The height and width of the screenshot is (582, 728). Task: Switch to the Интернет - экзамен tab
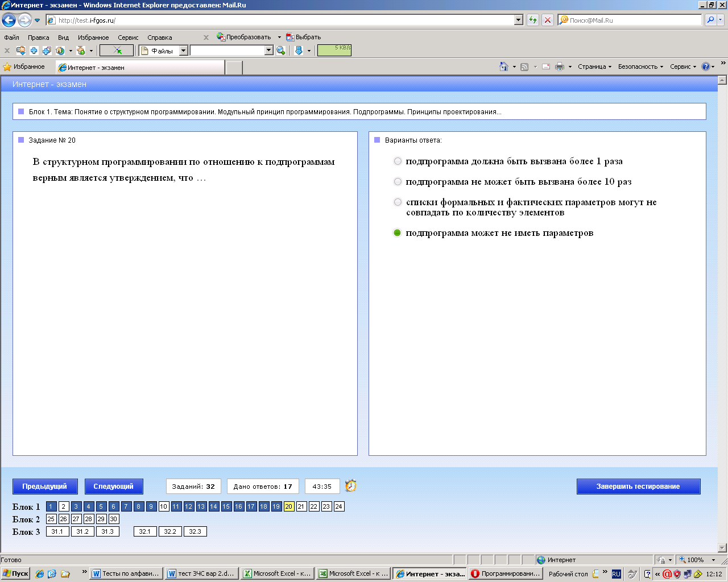(x=140, y=68)
